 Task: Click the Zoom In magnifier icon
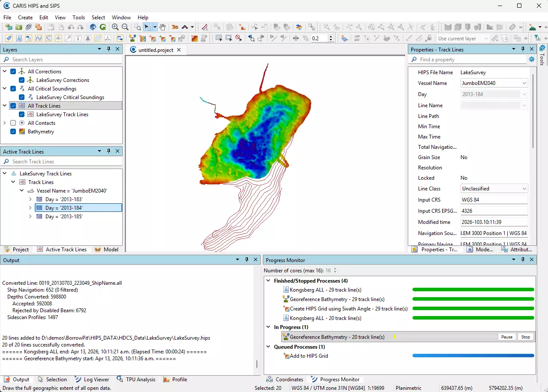coord(115,27)
